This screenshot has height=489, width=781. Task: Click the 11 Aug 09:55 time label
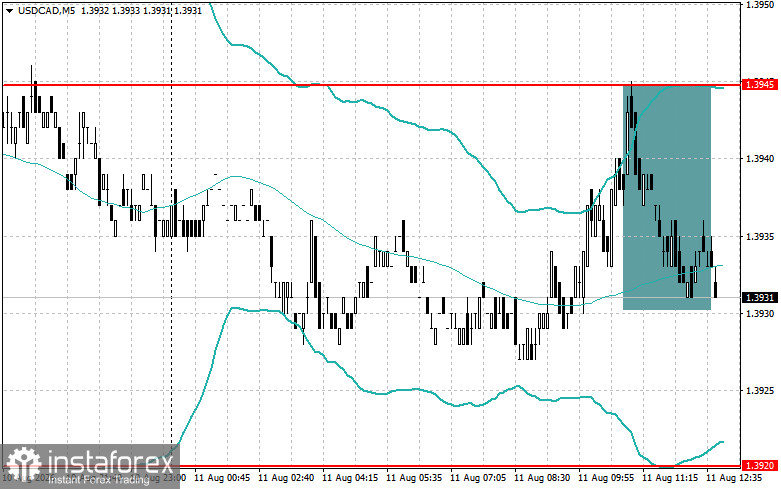tap(606, 478)
